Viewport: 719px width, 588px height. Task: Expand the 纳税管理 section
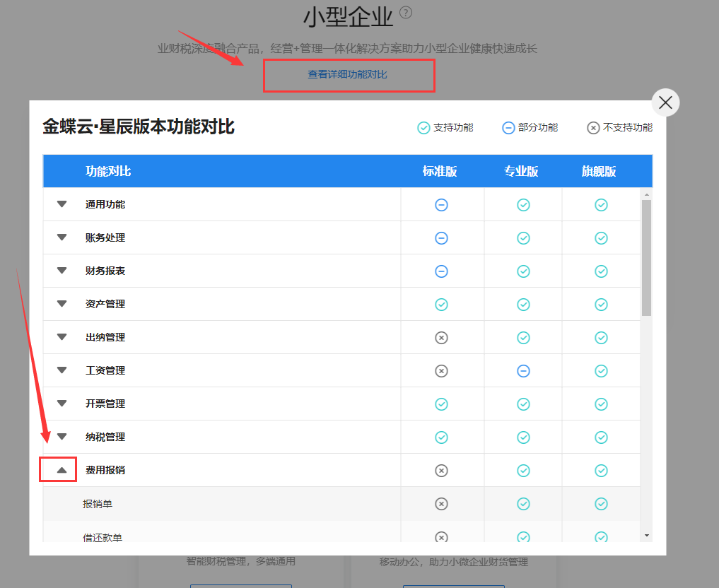[x=61, y=436]
